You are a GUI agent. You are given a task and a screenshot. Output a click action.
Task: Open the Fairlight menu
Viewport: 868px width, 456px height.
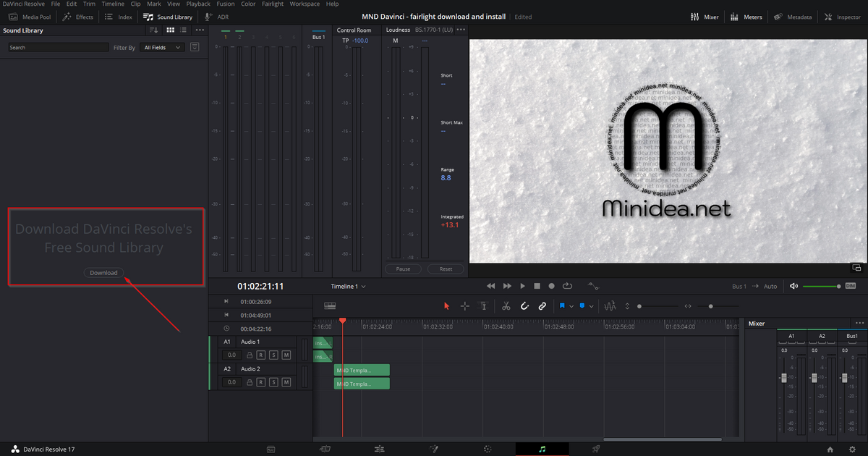tap(273, 4)
